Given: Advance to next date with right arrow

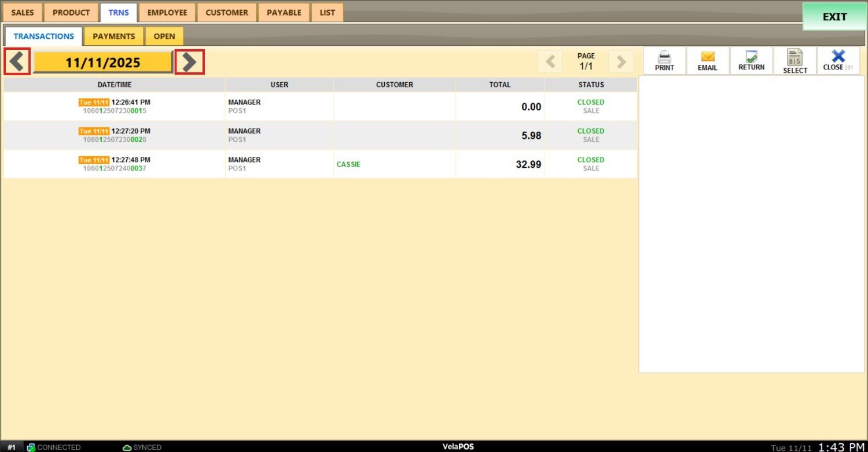Looking at the screenshot, I should [x=189, y=62].
